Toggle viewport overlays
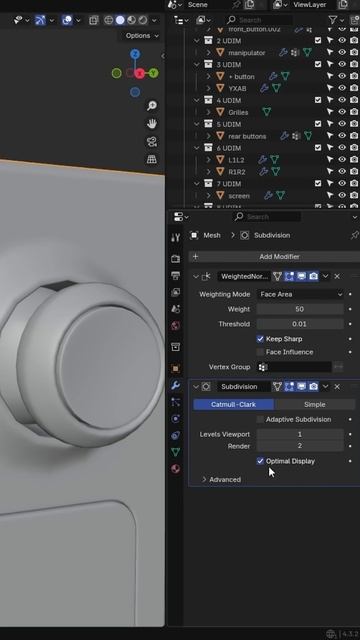 (x=67, y=20)
